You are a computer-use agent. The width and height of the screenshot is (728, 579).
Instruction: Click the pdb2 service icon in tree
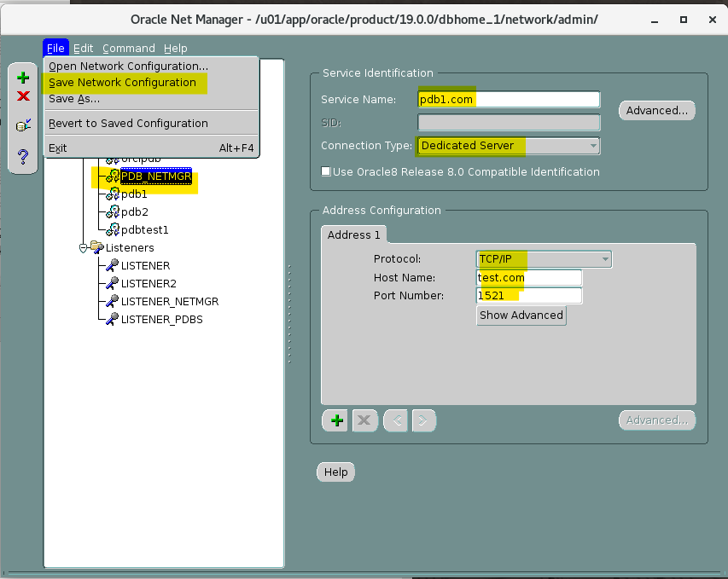pyautogui.click(x=113, y=212)
